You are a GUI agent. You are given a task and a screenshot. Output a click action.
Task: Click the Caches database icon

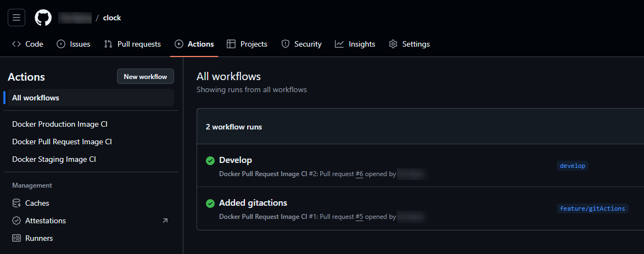point(16,203)
